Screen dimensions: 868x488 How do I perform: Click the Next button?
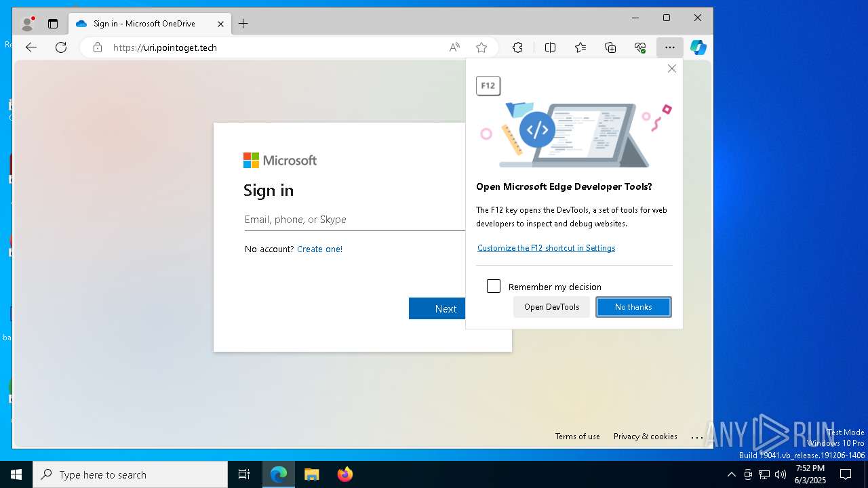437,308
